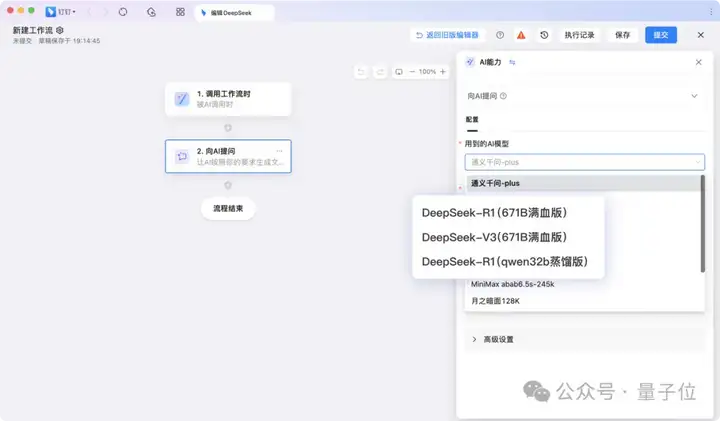Add step below the 向AI提问 node
Image resolution: width=720 pixels, height=421 pixels.
click(228, 185)
